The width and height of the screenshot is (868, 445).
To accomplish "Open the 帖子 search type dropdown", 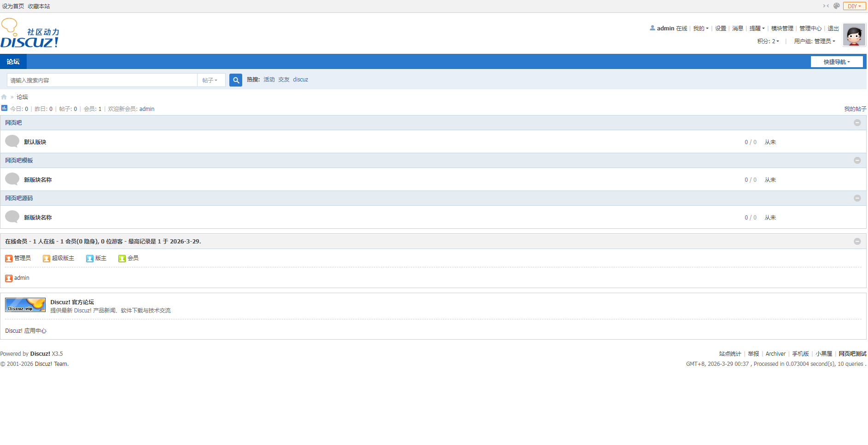I will tap(210, 80).
